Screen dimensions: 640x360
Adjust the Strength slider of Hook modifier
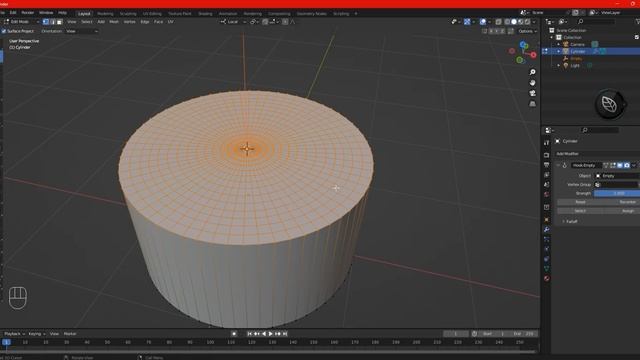click(617, 193)
